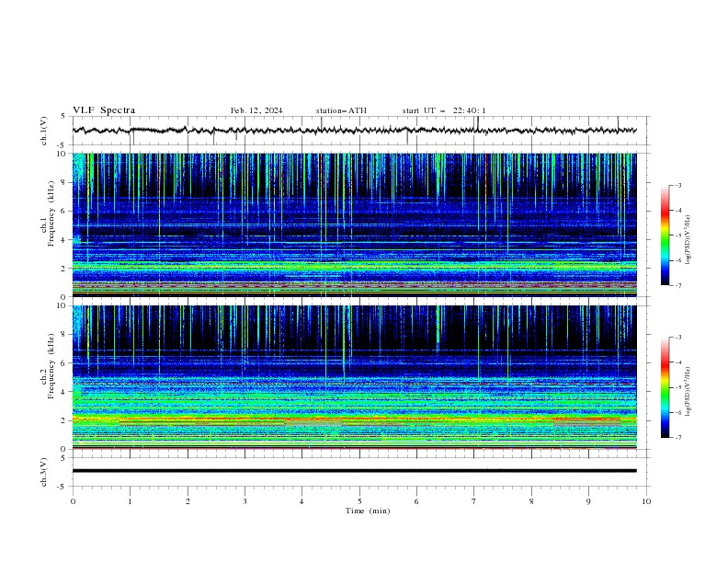Viewport: 728px width, 563px height.
Task: Click the ch.1 spectrogram panel
Action: [355, 224]
